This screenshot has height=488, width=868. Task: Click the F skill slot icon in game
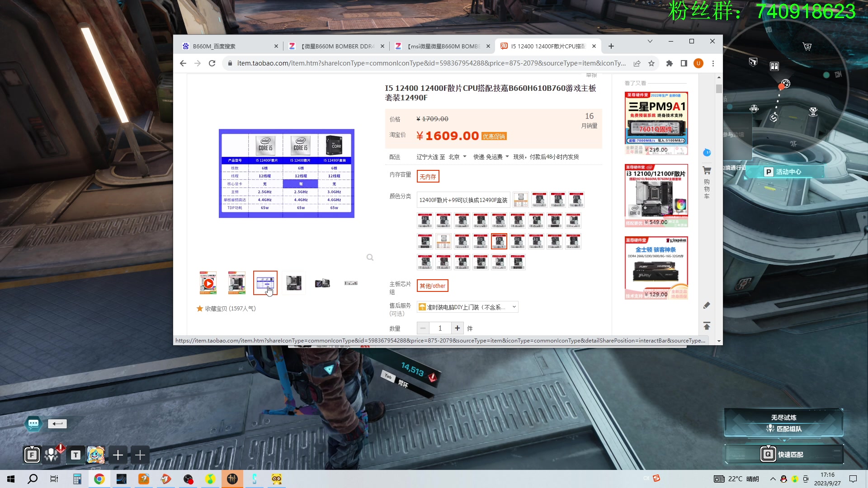(32, 455)
